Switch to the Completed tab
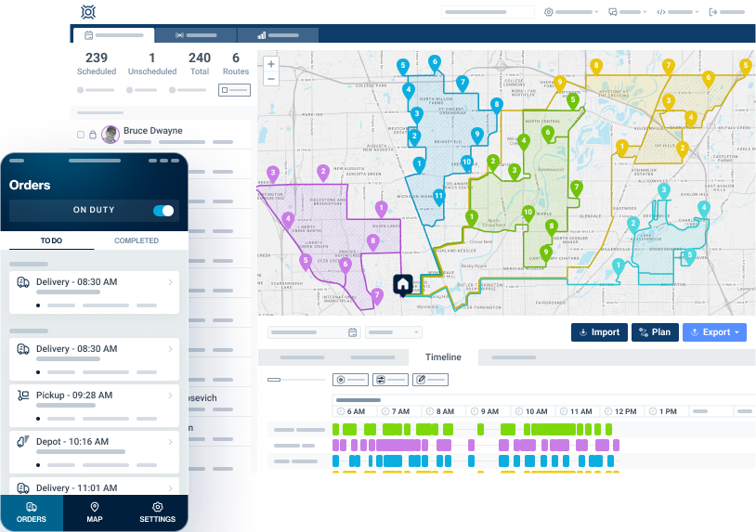 pos(137,240)
